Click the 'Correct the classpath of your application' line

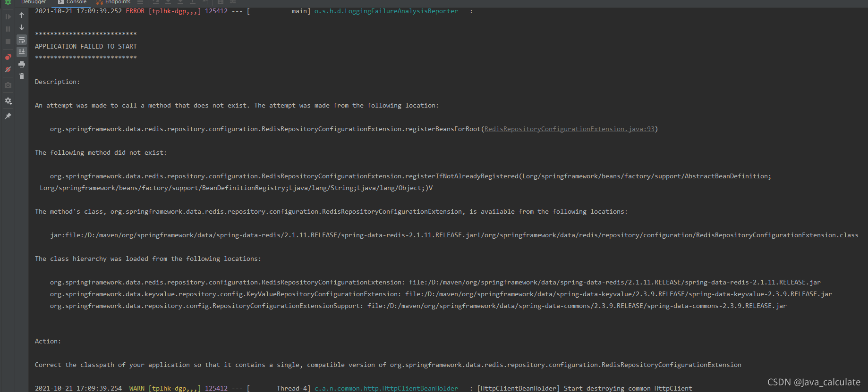[x=388, y=365]
